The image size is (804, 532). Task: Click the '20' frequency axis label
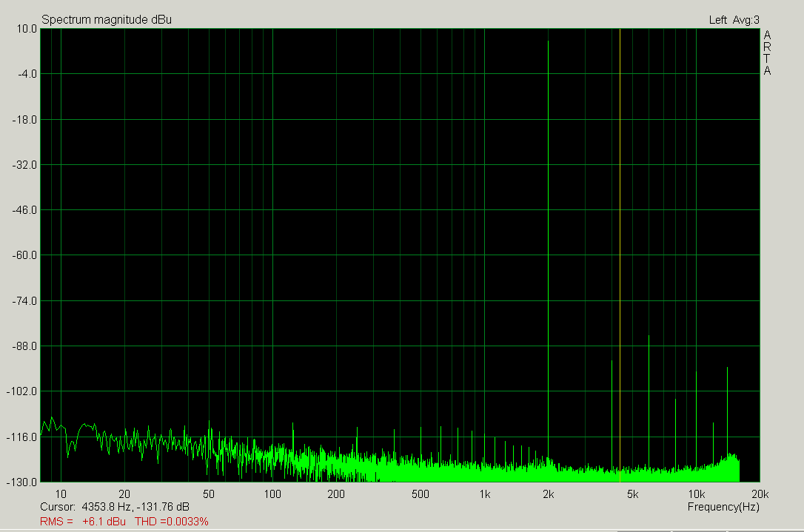124,494
